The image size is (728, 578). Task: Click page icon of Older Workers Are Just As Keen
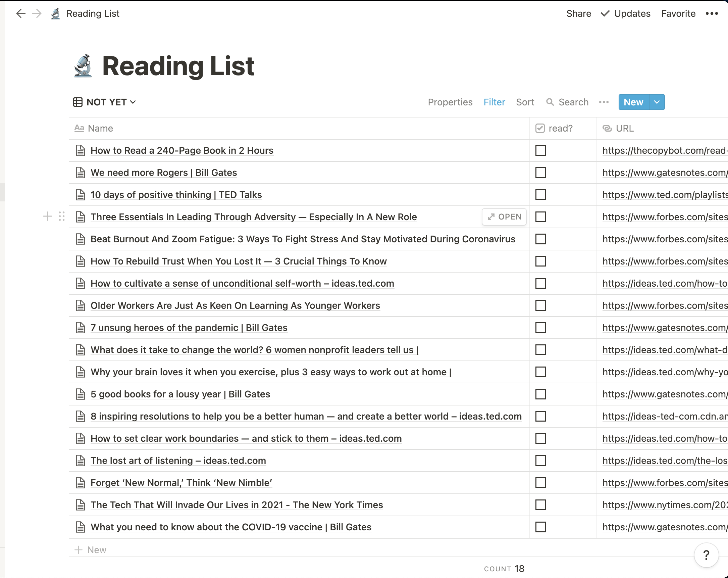coord(81,305)
